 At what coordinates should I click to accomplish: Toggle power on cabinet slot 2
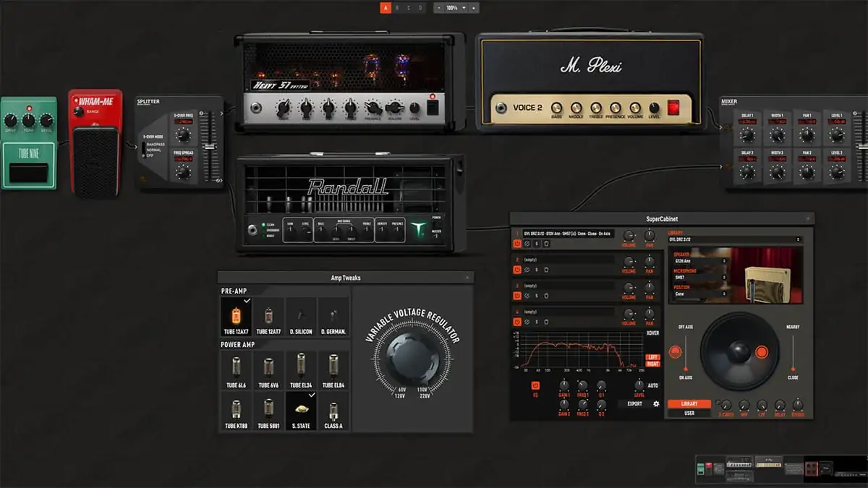516,270
